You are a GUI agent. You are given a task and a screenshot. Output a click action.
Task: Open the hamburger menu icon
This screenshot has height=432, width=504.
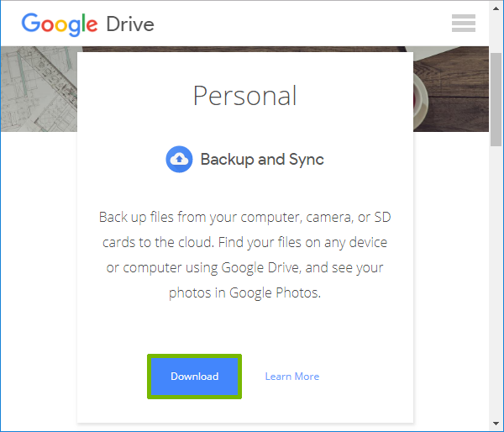[463, 24]
